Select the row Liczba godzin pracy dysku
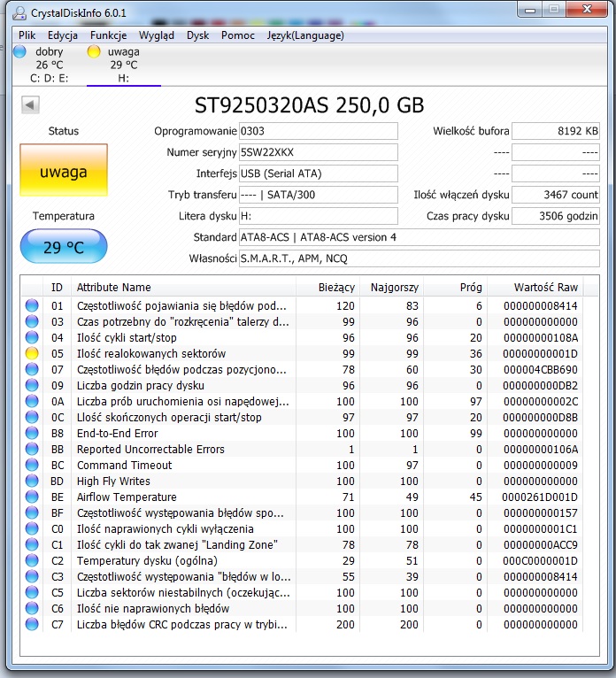Screen dimensions: 616x678 tap(302, 385)
